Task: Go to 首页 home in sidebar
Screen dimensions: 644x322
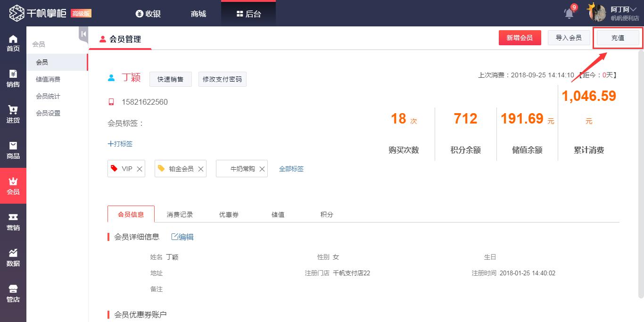Action: coord(13,43)
